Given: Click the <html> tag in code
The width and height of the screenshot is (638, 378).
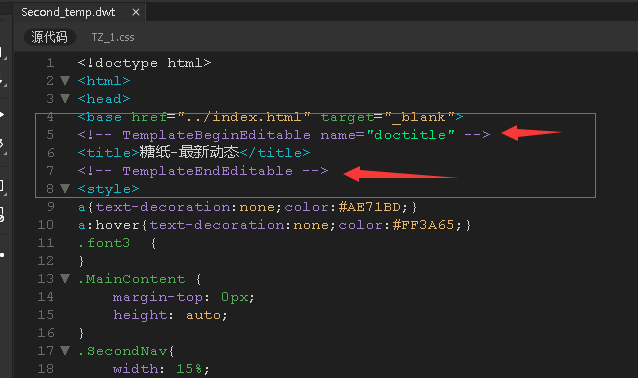Looking at the screenshot, I should pyautogui.click(x=104, y=81).
